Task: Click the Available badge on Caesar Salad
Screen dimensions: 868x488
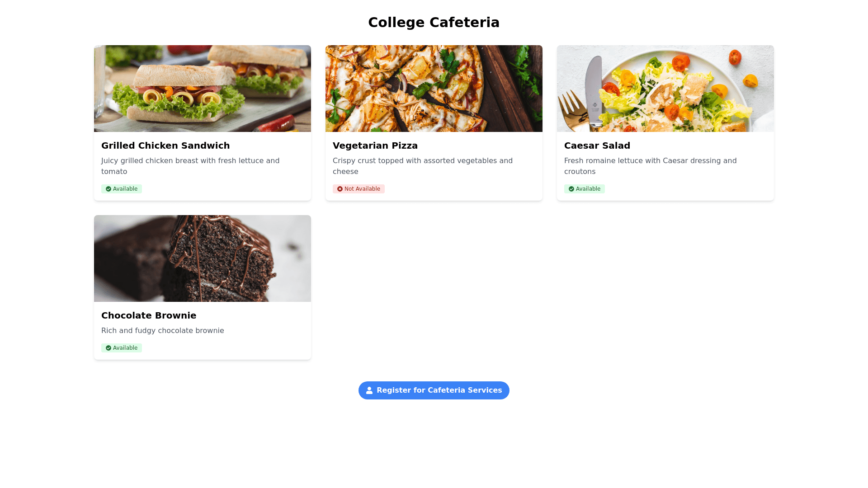Action: (585, 189)
